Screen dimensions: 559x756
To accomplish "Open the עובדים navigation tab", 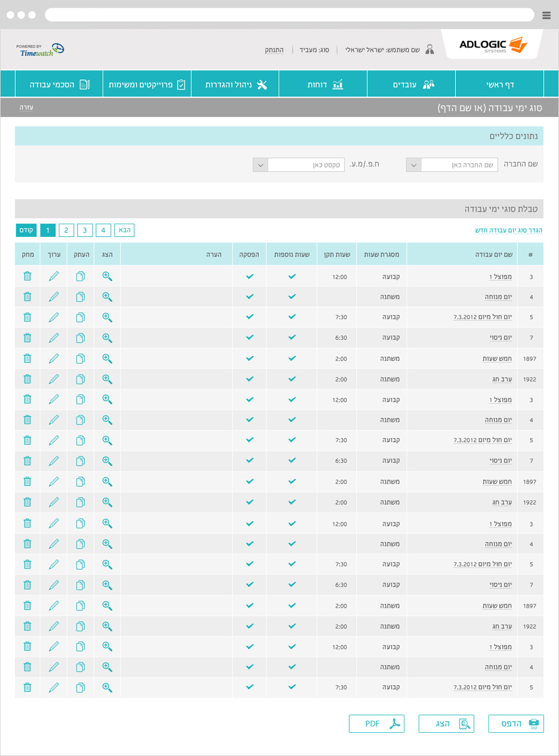I will click(x=411, y=84).
